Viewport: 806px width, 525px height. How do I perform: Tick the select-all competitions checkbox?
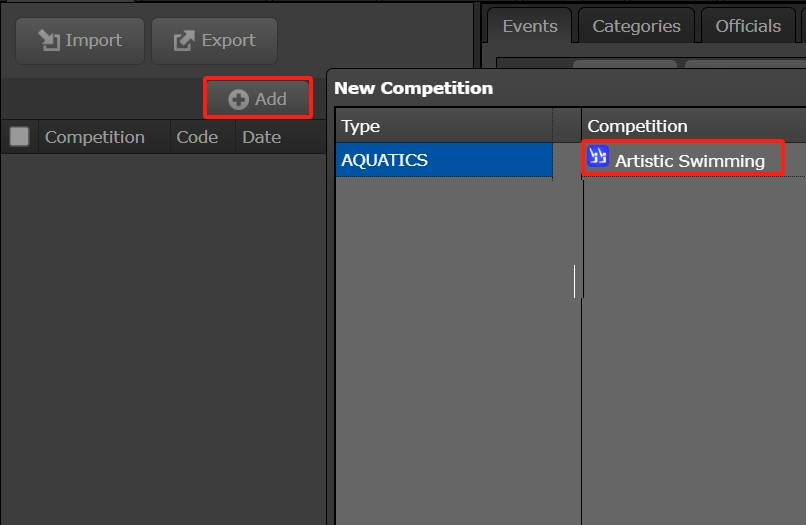(x=19, y=137)
